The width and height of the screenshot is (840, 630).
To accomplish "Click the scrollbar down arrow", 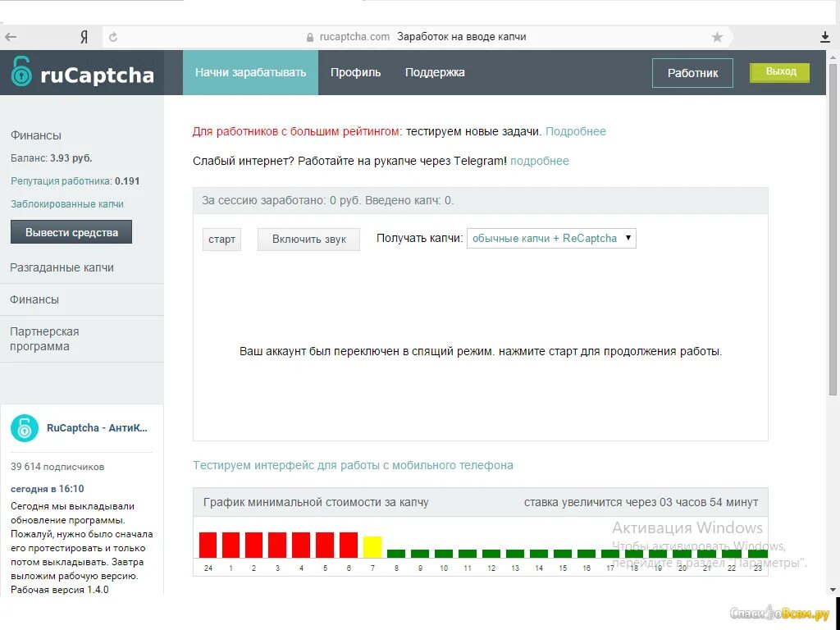I will (x=833, y=590).
